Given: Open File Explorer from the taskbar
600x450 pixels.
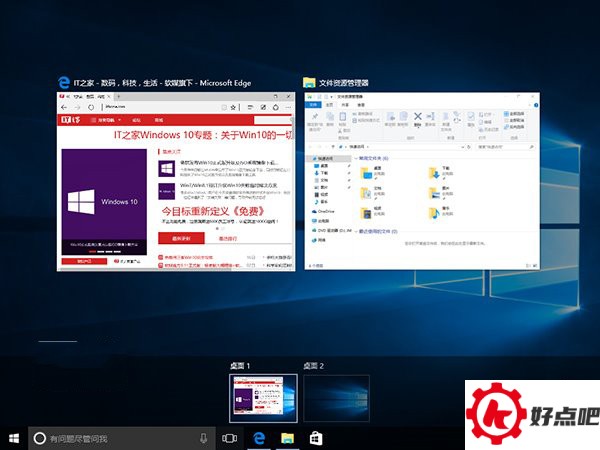Looking at the screenshot, I should pos(287,438).
